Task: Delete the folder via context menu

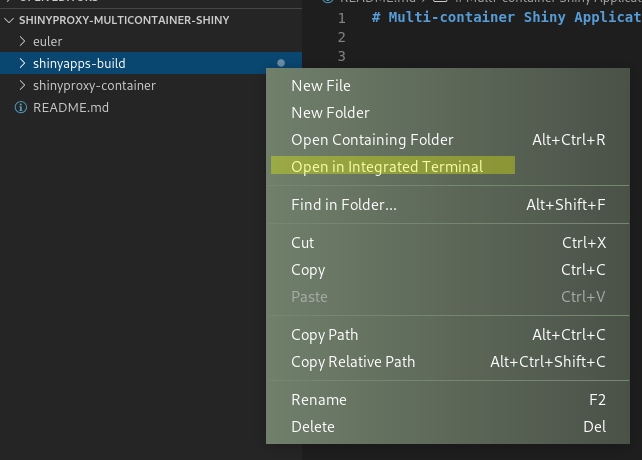Action: point(313,427)
